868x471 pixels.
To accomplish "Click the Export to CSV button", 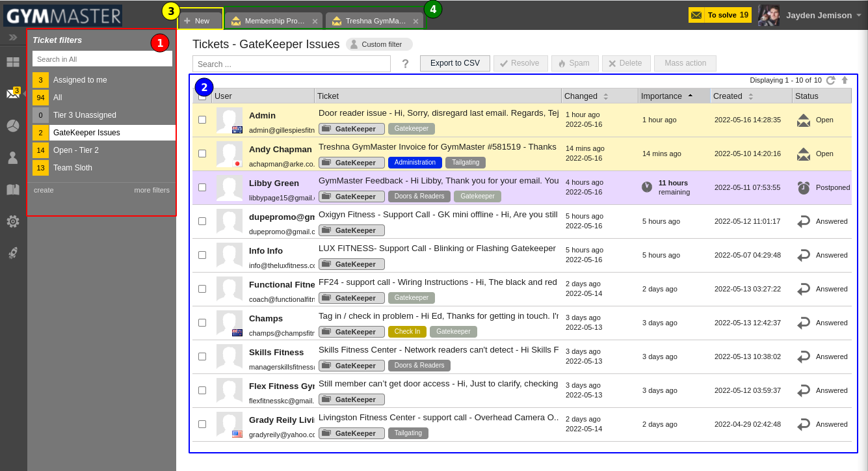I will tap(454, 63).
